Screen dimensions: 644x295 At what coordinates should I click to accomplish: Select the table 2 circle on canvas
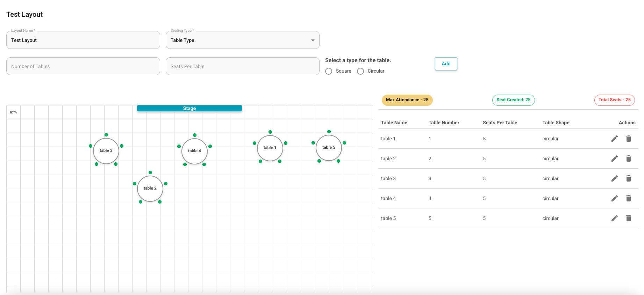(150, 189)
